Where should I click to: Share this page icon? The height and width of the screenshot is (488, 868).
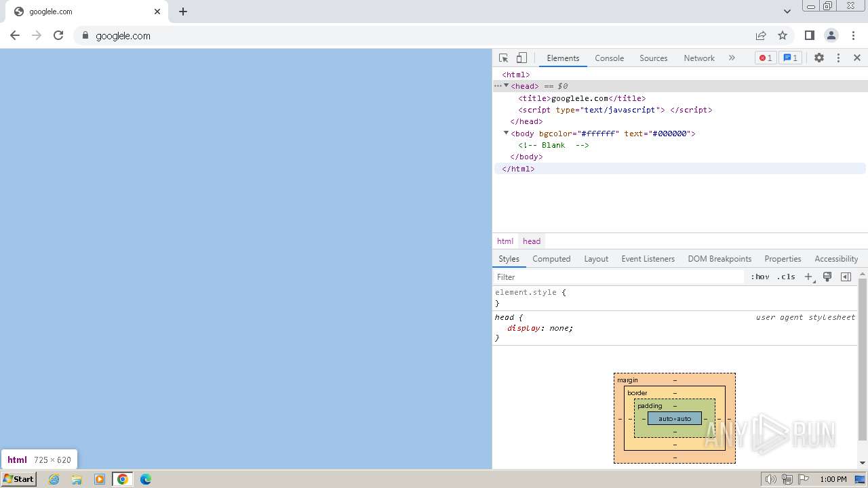(x=761, y=35)
